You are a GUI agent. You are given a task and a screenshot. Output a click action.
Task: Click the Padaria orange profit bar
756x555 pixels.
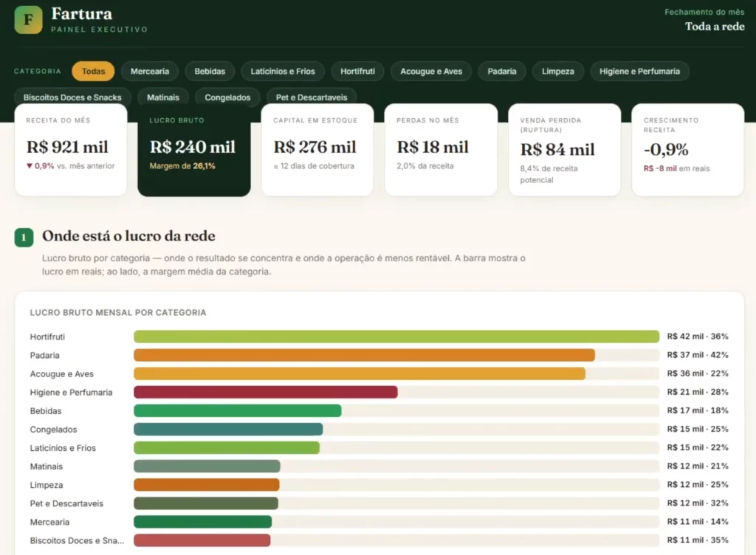pyautogui.click(x=364, y=355)
